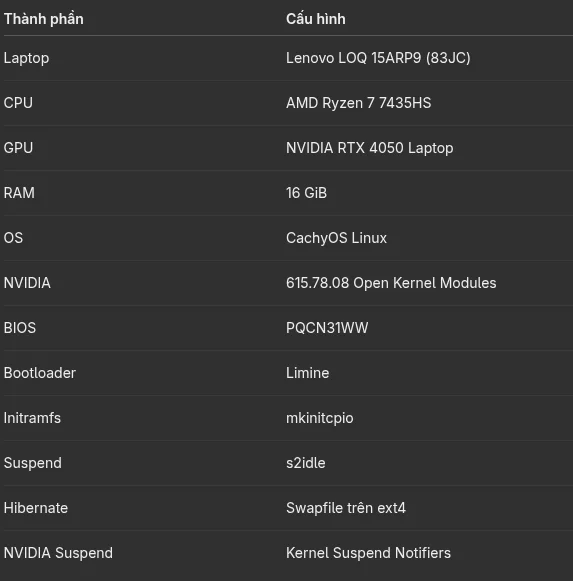Select the Hibernate row label
Screen dimensions: 573x581
coord(36,508)
